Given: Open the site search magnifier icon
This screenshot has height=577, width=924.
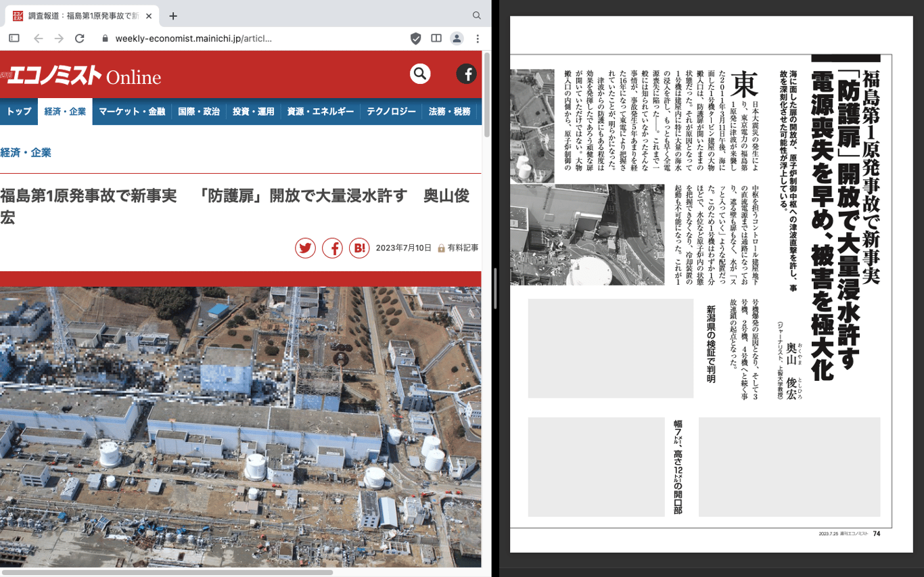Looking at the screenshot, I should click(420, 74).
